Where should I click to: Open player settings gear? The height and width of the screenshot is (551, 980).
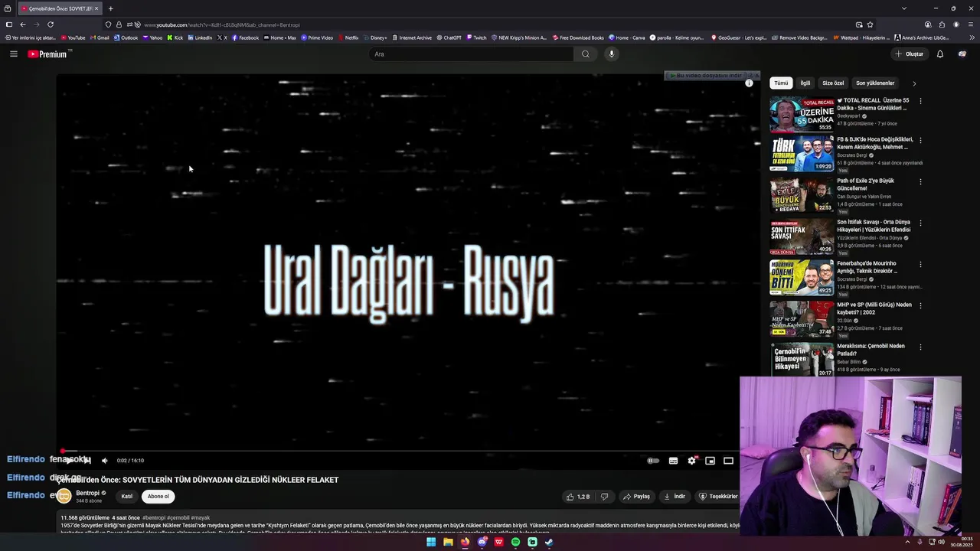pos(692,461)
